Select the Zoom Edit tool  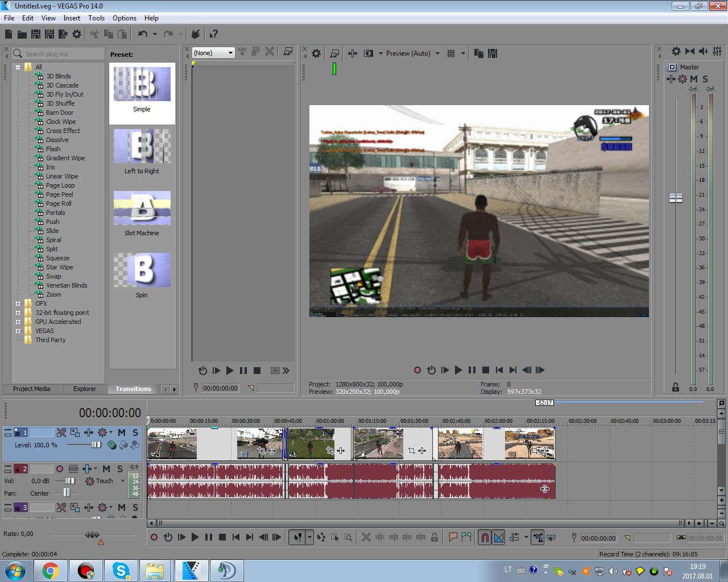(348, 537)
